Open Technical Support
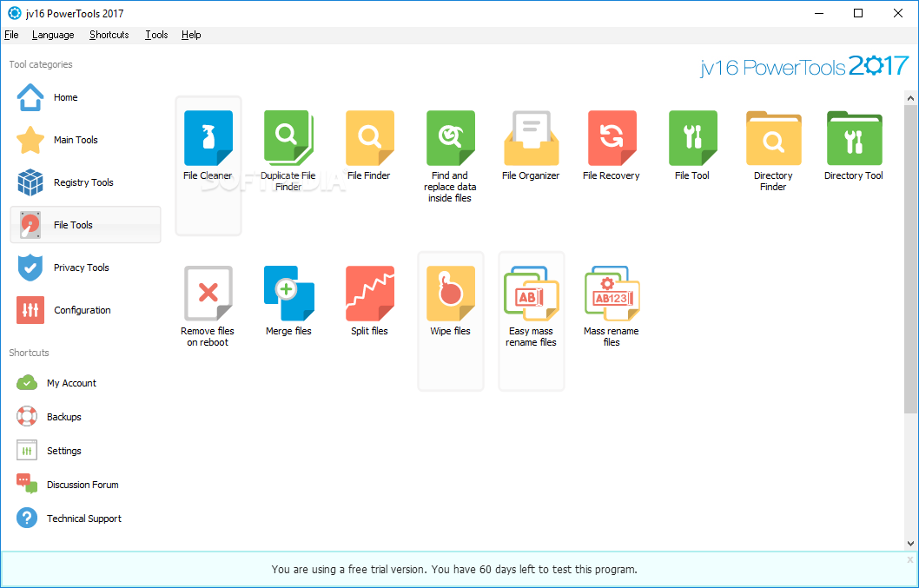Viewport: 919px width, 588px height. click(x=69, y=519)
